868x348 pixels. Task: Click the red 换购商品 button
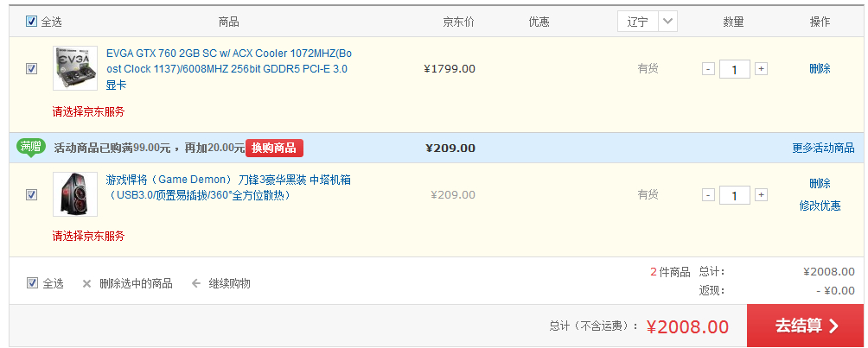click(274, 148)
